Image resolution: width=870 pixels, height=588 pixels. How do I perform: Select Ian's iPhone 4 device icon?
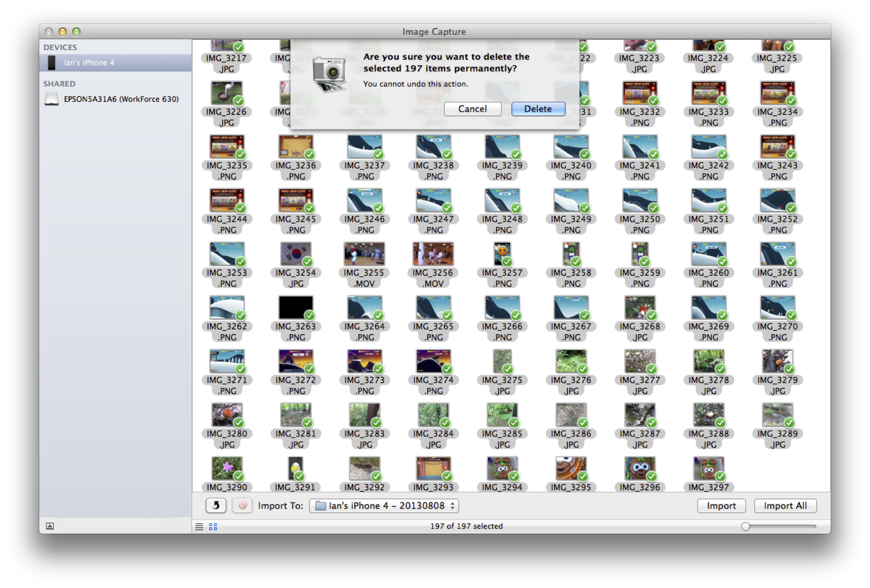coord(52,62)
